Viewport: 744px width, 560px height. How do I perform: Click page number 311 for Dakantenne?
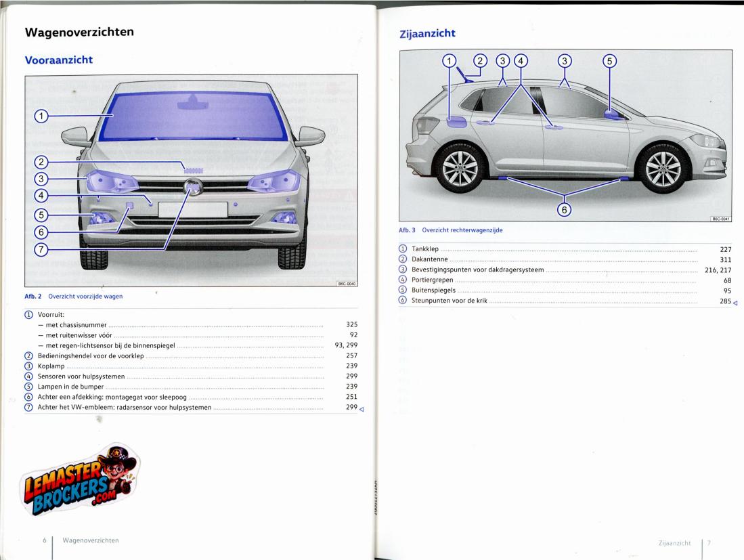coord(726,259)
